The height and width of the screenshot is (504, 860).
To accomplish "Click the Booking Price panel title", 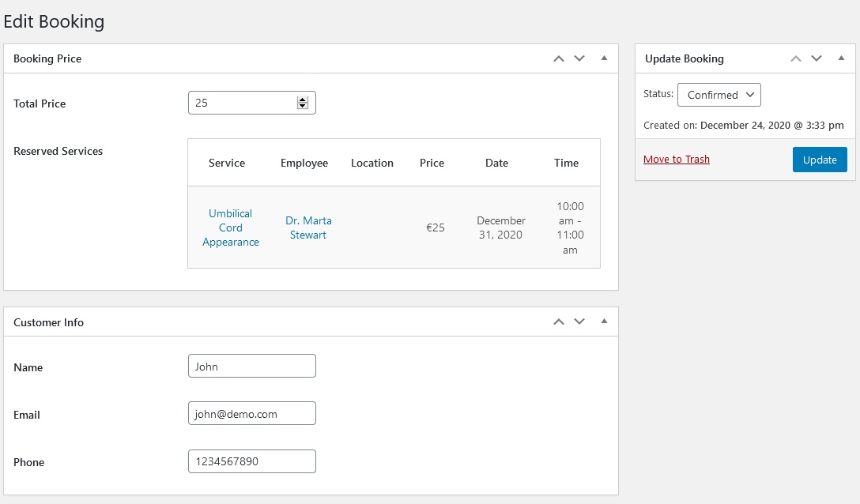I will [47, 58].
